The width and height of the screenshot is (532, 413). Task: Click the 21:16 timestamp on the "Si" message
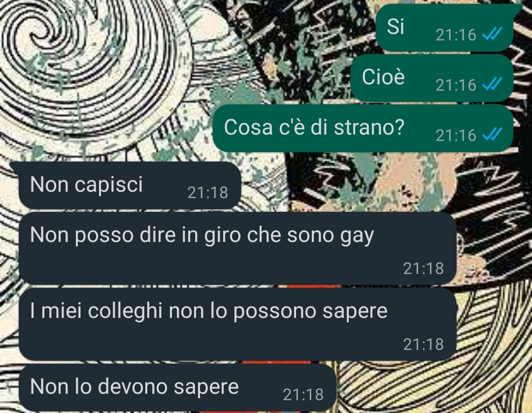[456, 34]
